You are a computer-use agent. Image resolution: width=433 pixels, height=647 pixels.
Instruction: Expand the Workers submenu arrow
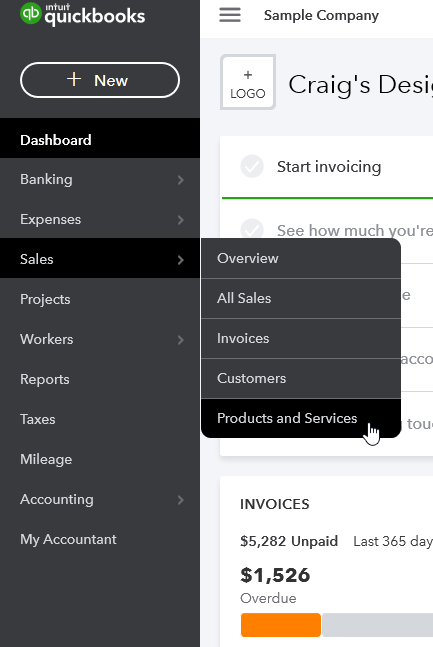pos(180,340)
